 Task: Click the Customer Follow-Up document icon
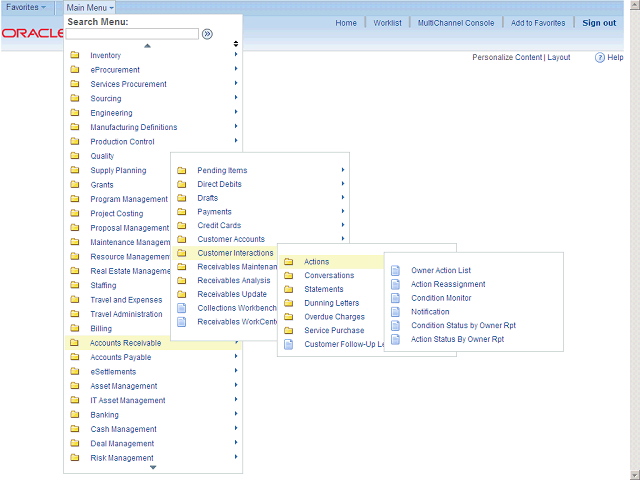[x=289, y=344]
